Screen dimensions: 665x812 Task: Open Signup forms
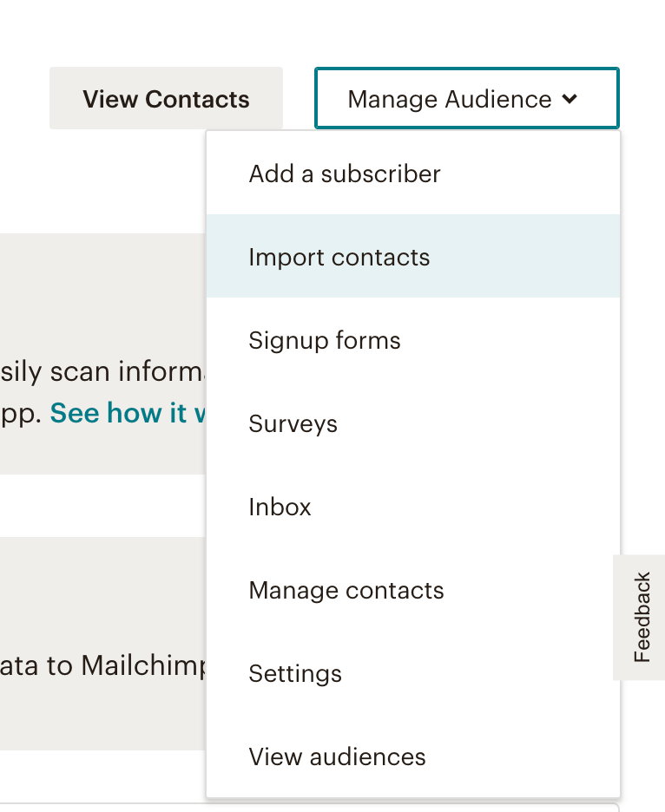pyautogui.click(x=324, y=340)
